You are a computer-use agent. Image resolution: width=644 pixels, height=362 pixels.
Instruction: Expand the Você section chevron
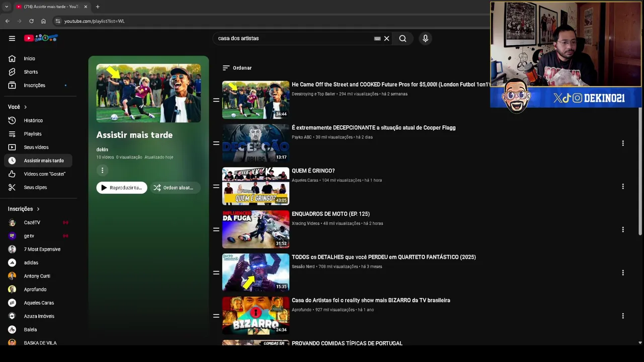tap(25, 107)
